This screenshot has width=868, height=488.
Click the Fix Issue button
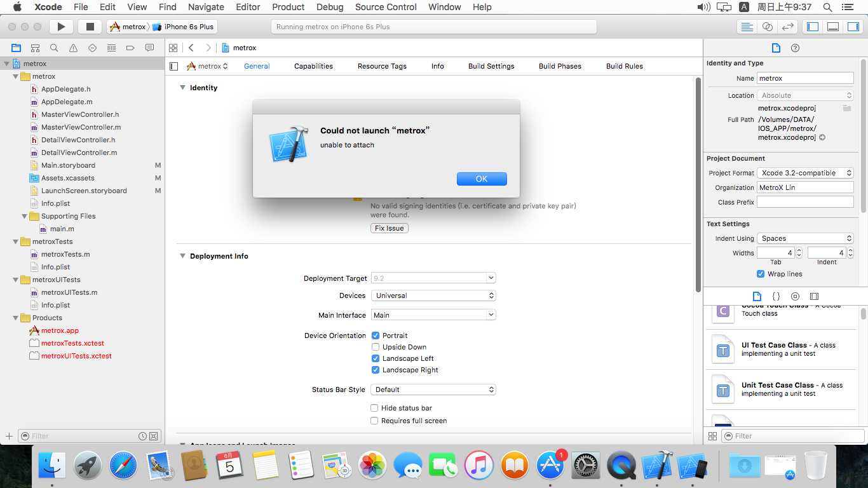[x=390, y=228]
